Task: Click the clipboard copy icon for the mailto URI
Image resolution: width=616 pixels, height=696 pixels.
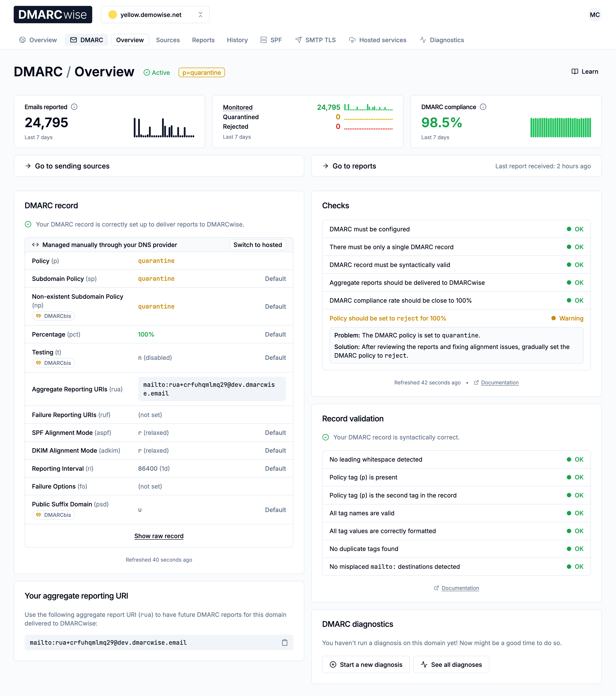Action: click(285, 643)
